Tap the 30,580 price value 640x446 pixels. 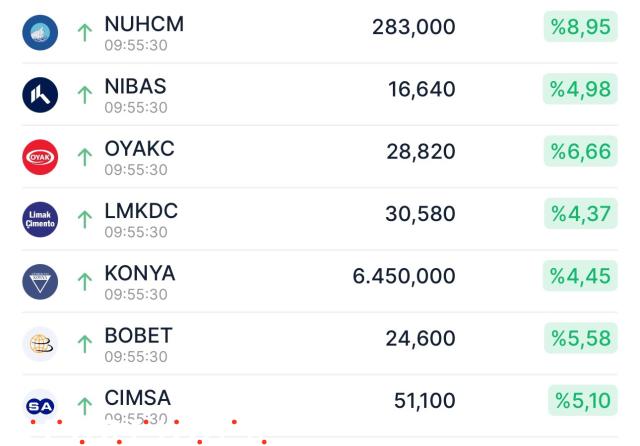pyautogui.click(x=420, y=214)
